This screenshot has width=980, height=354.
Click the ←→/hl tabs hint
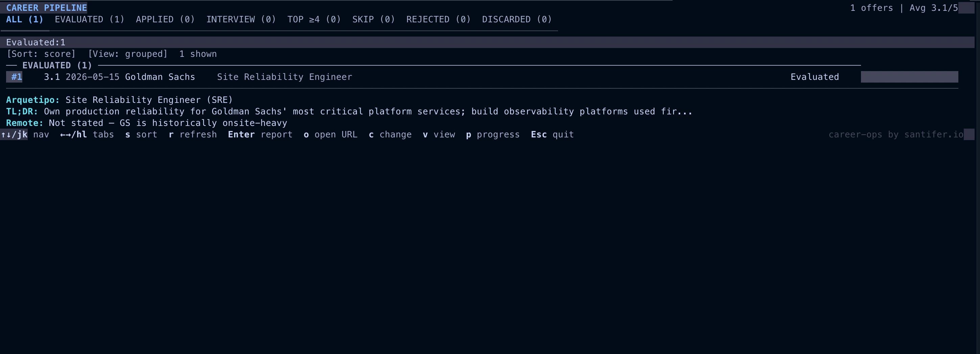87,135
